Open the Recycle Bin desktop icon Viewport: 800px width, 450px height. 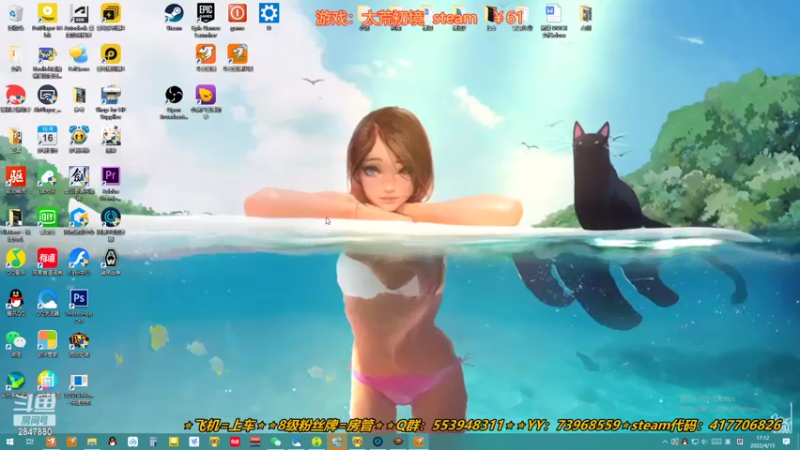16,14
